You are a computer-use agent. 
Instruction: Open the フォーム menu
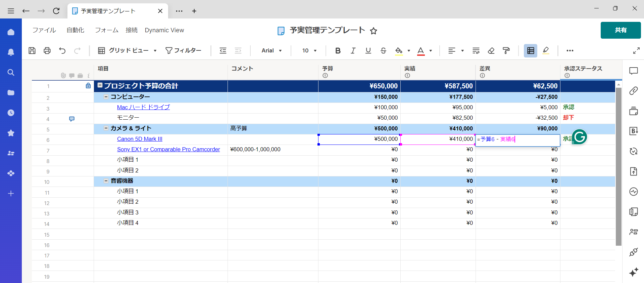pos(107,30)
